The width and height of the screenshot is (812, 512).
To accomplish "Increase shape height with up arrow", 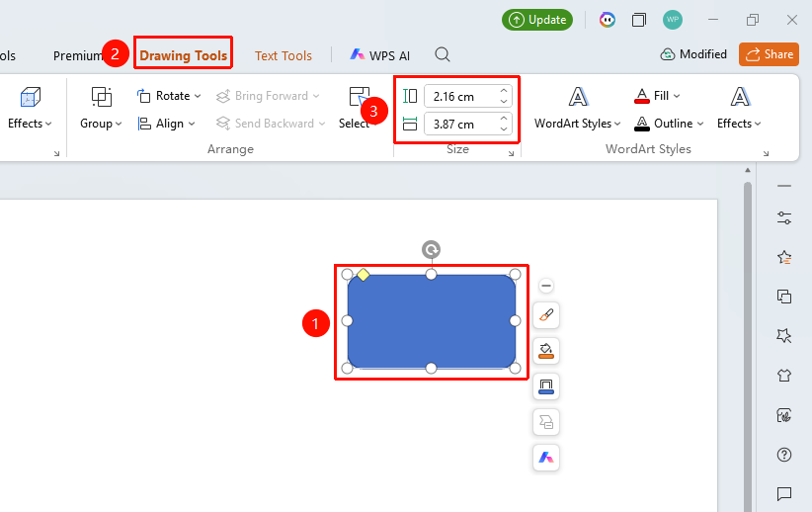I will click(x=504, y=91).
